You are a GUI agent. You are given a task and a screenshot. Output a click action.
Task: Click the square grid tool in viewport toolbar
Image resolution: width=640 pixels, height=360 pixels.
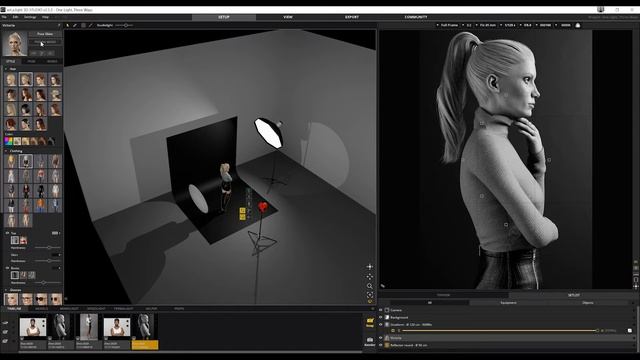click(83, 25)
